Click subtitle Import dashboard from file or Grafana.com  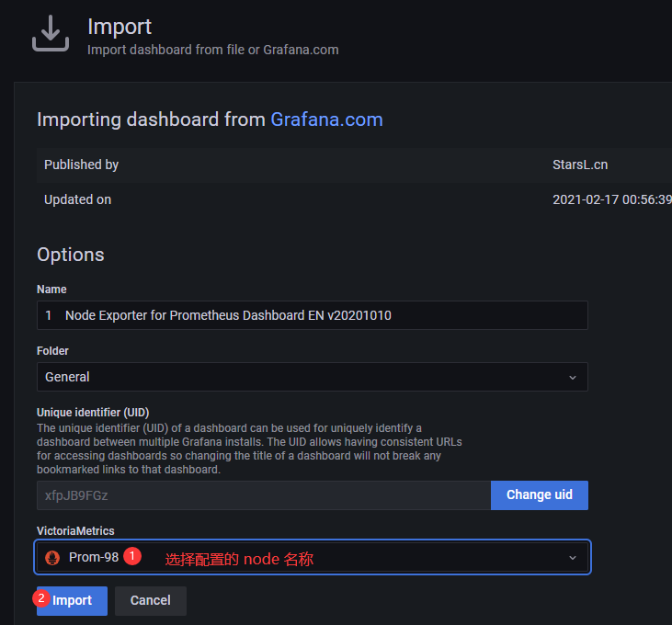click(213, 50)
